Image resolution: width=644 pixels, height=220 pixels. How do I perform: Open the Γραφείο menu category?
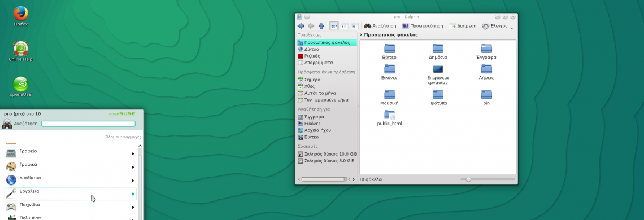[70, 153]
